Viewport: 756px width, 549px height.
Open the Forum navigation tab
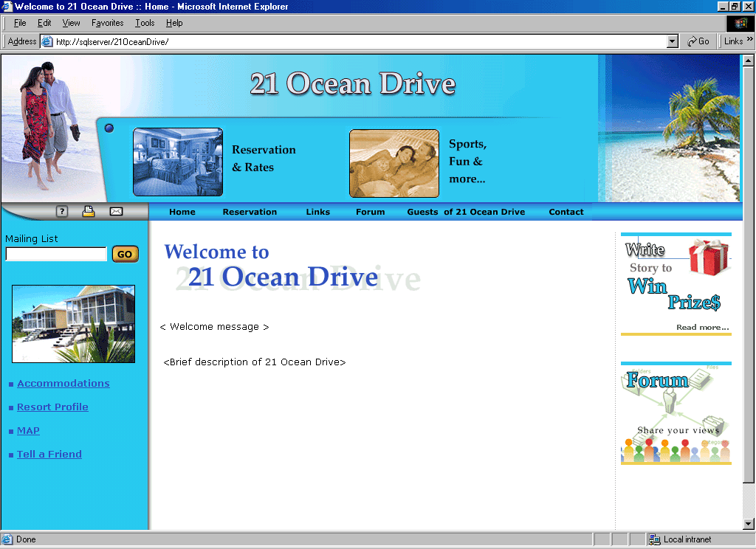tap(371, 212)
